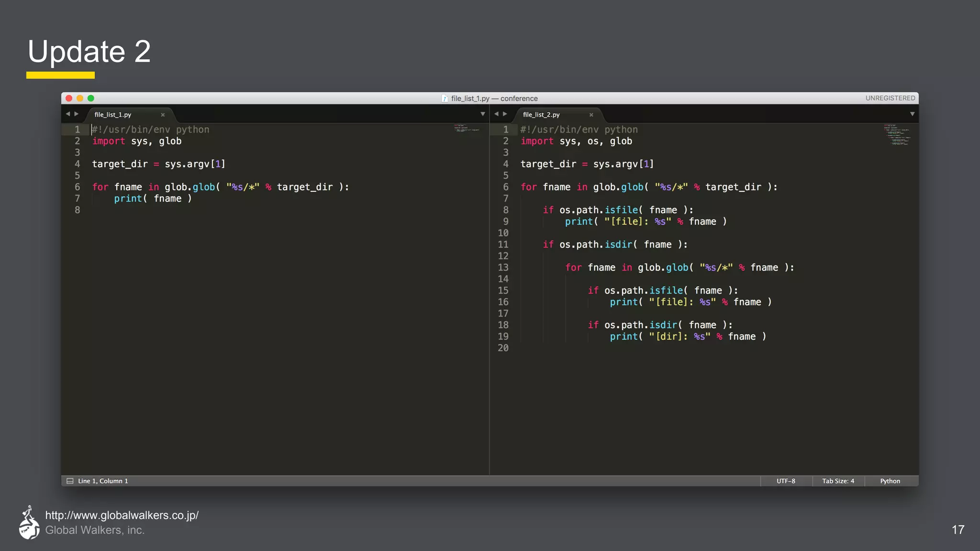Image resolution: width=980 pixels, height=551 pixels.
Task: Open the Tab Size: 4 menu
Action: point(838,481)
